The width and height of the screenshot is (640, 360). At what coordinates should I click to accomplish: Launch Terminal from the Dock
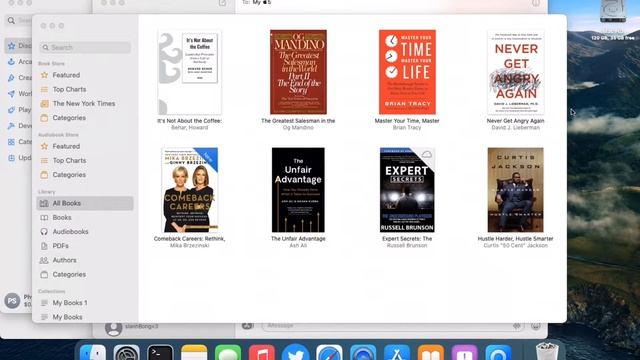(160, 352)
